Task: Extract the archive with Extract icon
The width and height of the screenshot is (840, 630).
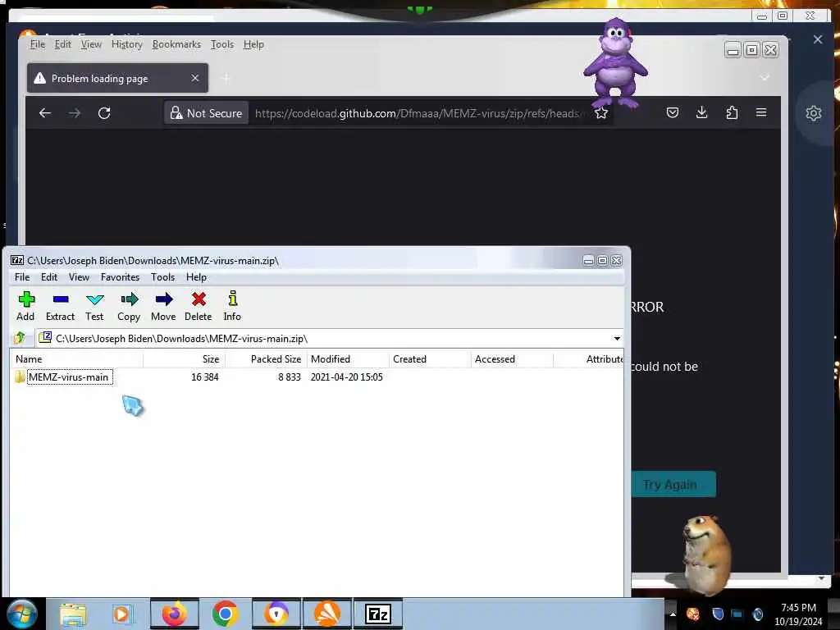Action: [x=60, y=306]
